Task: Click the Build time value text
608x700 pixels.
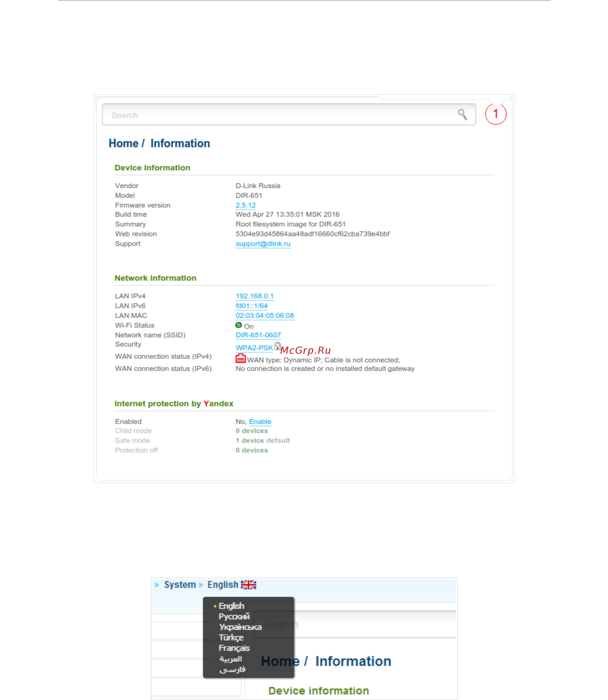Action: [x=287, y=214]
